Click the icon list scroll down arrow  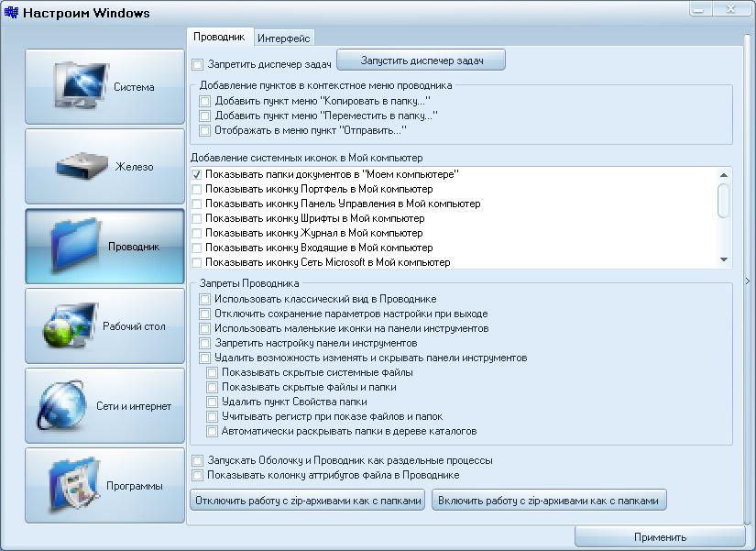(724, 260)
